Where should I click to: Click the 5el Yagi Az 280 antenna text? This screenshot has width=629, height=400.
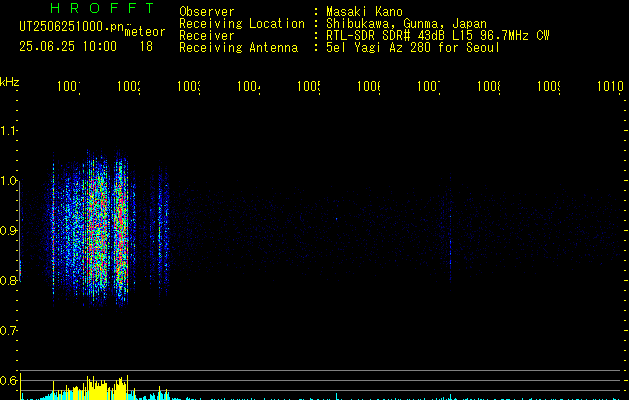tap(413, 48)
